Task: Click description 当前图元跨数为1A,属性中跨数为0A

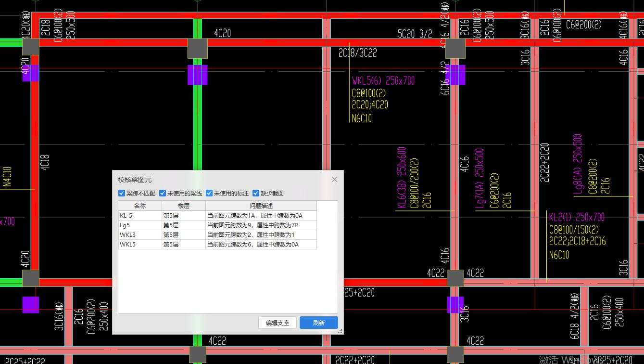Action: pos(261,216)
